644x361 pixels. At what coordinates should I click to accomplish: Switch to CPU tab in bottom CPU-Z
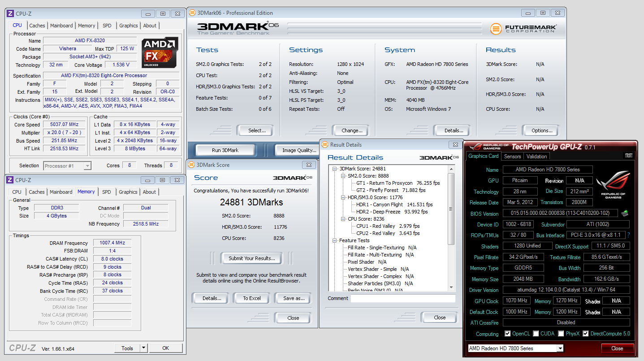click(x=17, y=192)
